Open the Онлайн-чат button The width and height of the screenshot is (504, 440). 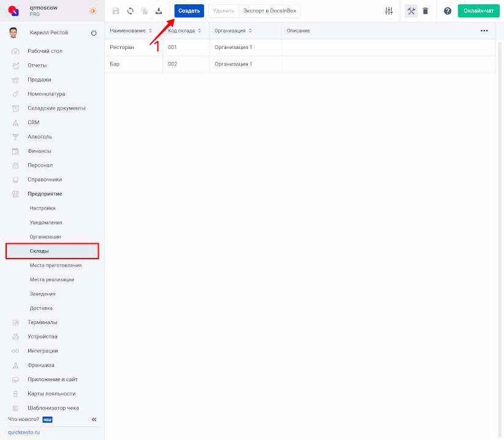coord(479,11)
